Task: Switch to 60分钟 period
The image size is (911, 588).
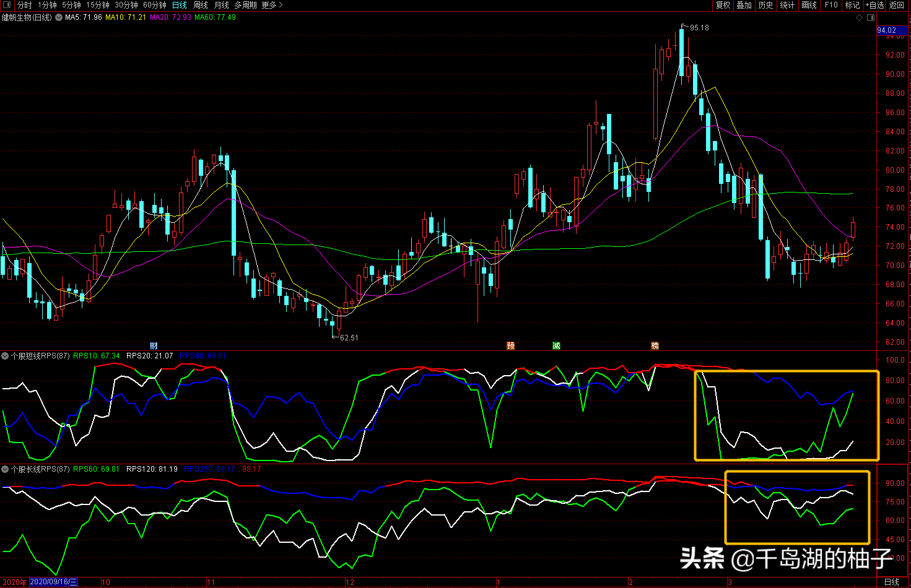Action: coord(155,5)
